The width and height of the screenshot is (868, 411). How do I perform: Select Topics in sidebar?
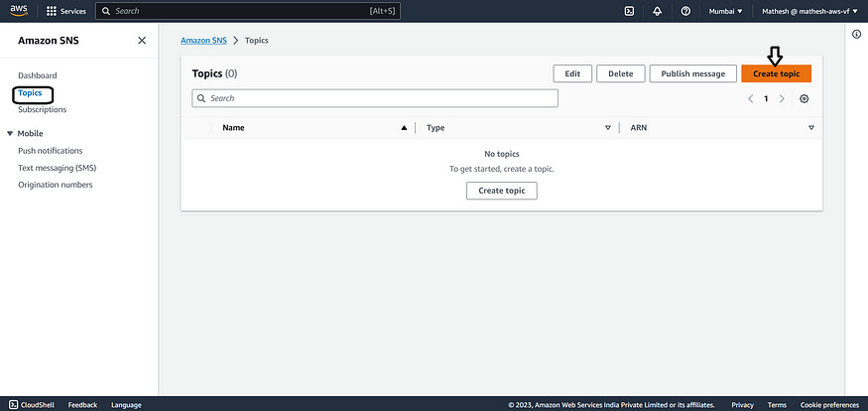click(30, 93)
